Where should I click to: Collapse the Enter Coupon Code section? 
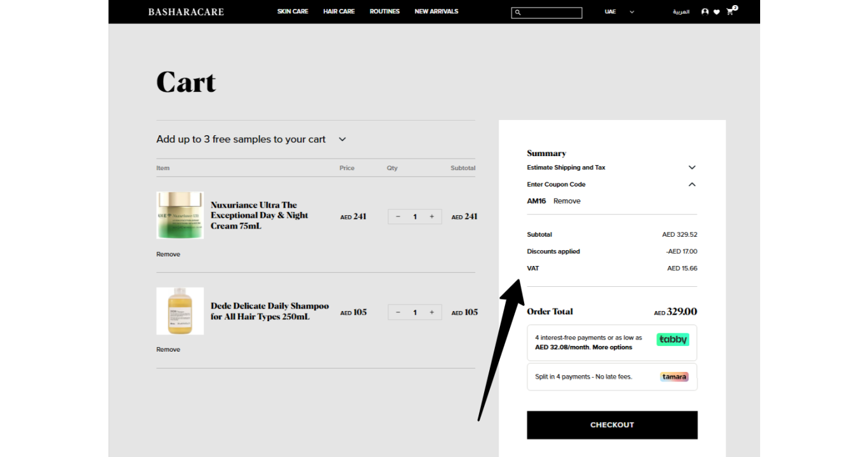click(612, 184)
